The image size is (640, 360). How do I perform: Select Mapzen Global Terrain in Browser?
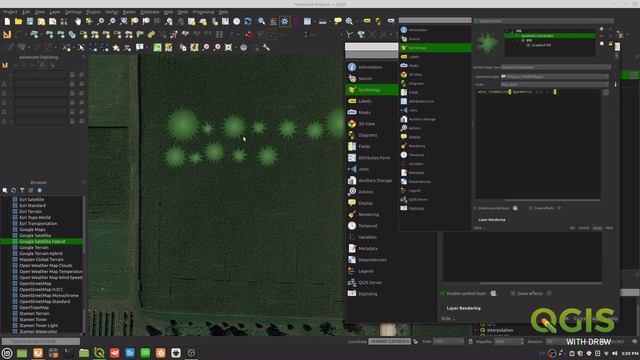pos(41,260)
